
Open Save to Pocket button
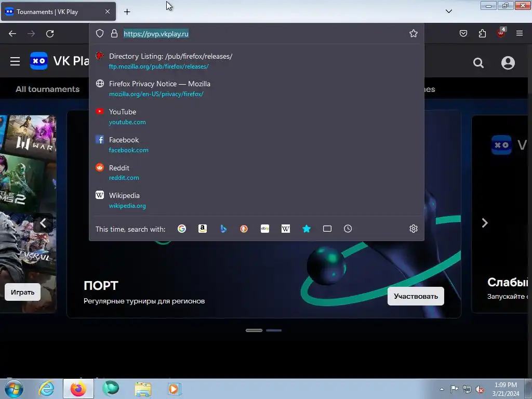point(463,33)
